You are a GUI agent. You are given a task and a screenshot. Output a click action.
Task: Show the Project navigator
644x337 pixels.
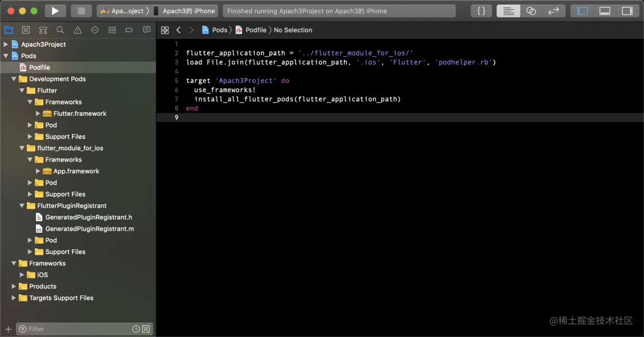[9, 30]
